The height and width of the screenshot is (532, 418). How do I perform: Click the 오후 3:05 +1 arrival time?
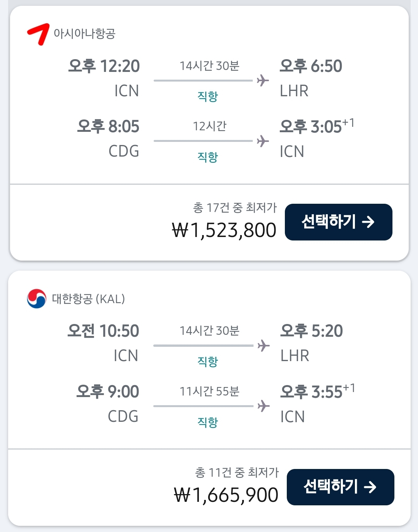[x=317, y=126]
